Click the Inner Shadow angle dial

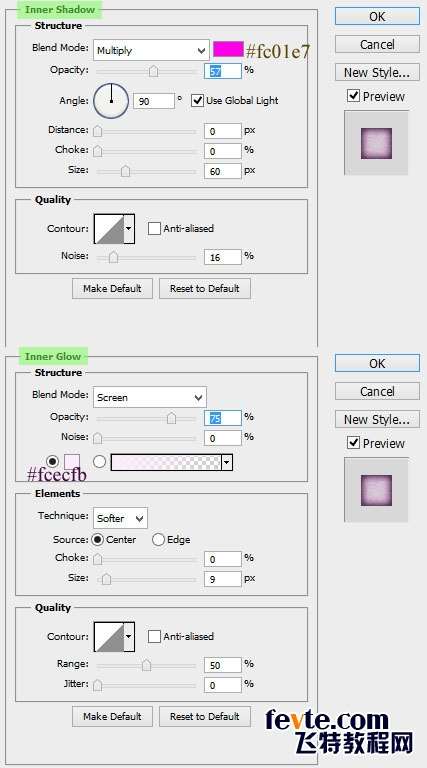(111, 101)
